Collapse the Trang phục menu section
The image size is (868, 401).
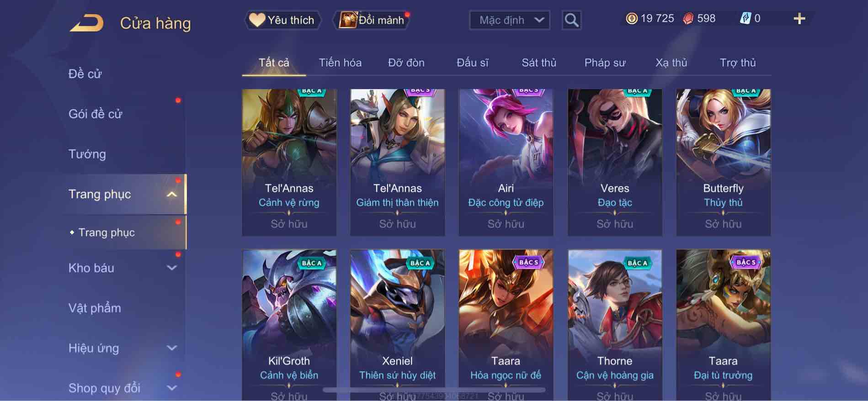pos(171,195)
